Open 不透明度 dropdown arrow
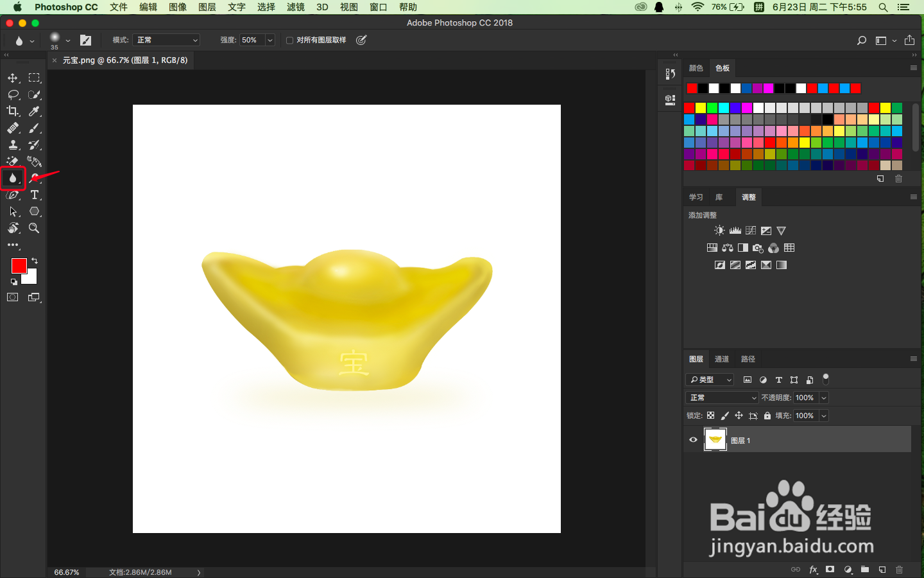The width and height of the screenshot is (924, 578). pos(824,398)
